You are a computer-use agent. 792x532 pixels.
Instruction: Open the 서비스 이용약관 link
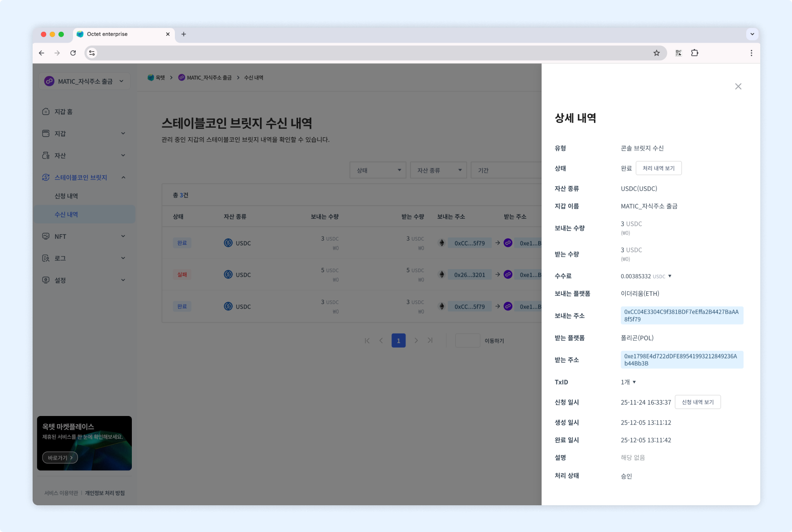(61, 493)
